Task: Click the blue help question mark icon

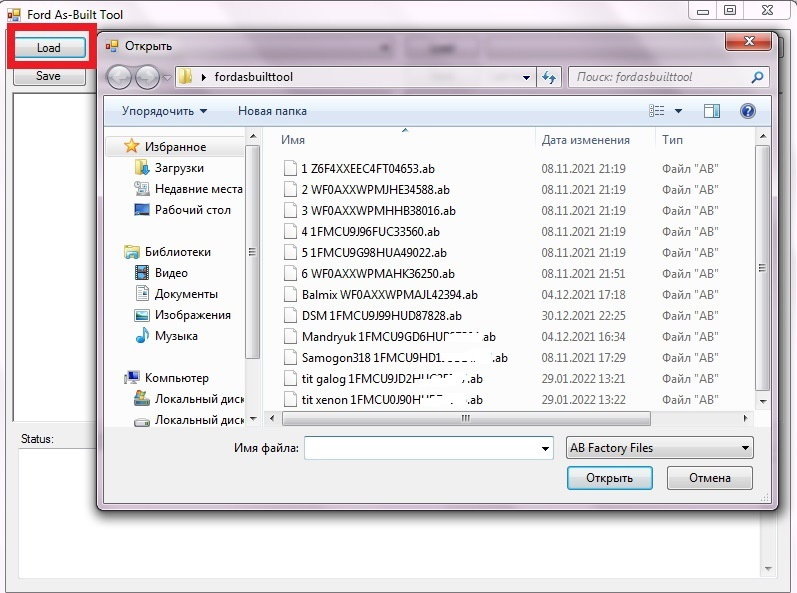Action: point(748,111)
